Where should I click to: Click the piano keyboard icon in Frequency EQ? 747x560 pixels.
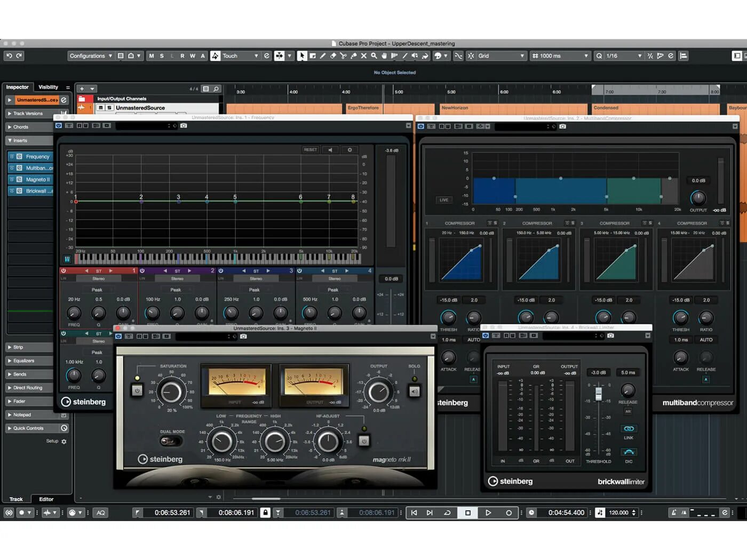coord(67,259)
